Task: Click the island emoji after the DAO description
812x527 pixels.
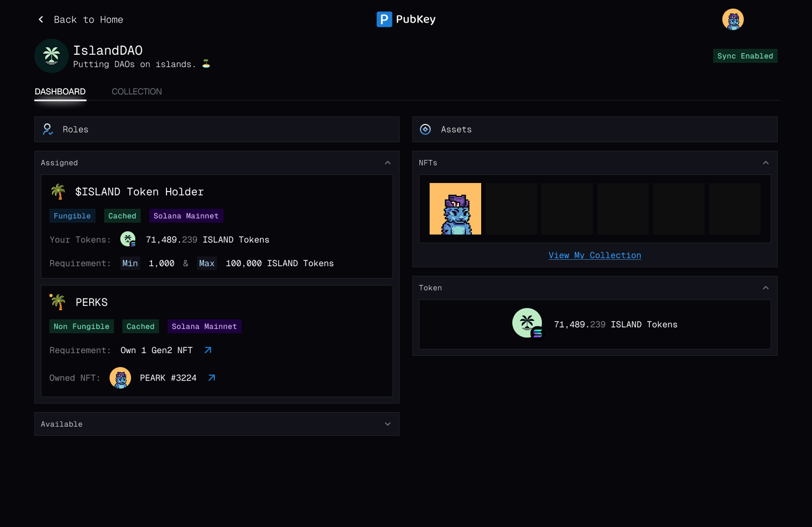Action: (206, 64)
